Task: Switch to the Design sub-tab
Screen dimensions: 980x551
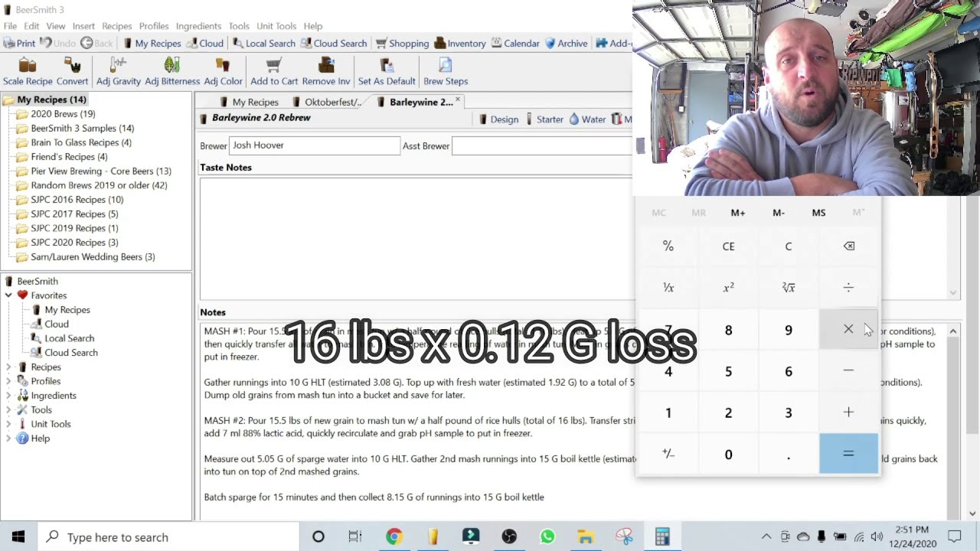Action: pyautogui.click(x=498, y=119)
